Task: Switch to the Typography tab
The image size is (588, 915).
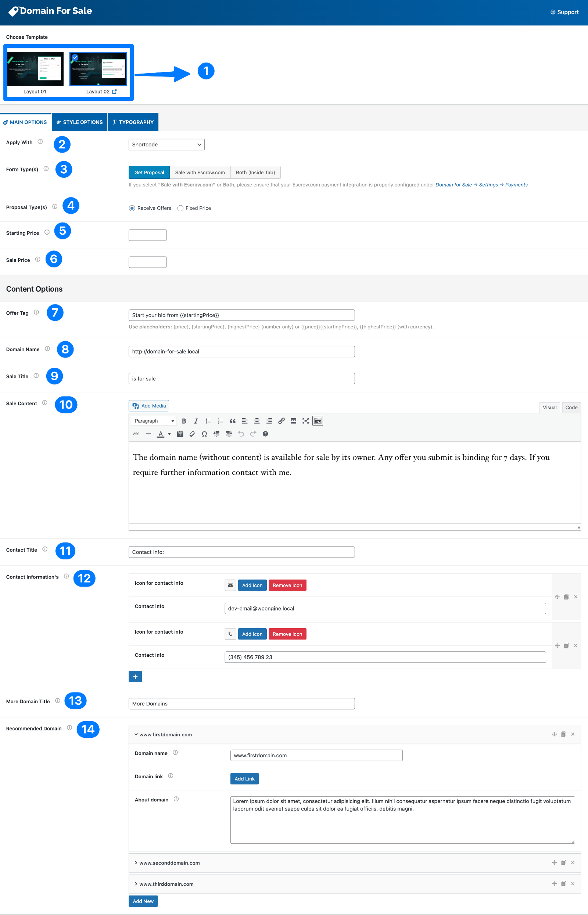Action: click(133, 122)
